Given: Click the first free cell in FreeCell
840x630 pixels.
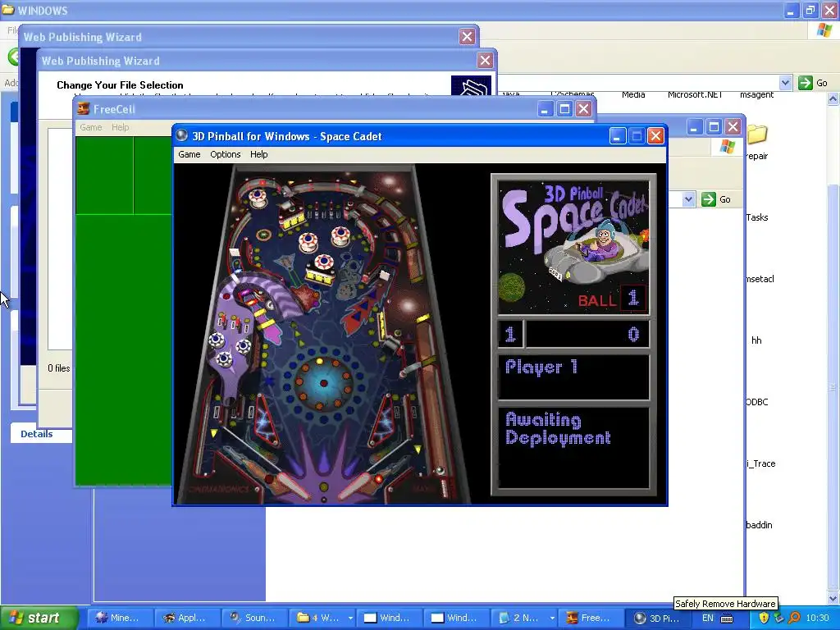Looking at the screenshot, I should [104, 176].
